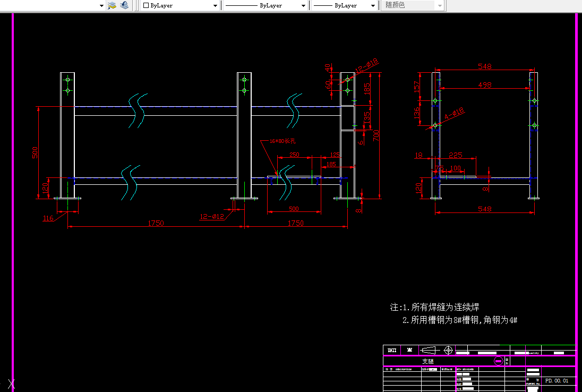Select the 498 dimension in side view
582x392 pixels.
tap(484, 85)
